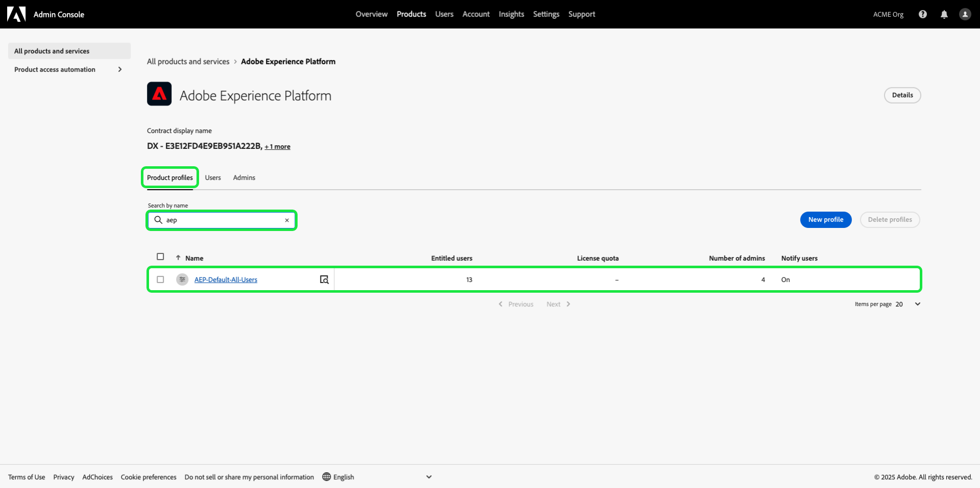Click the Details button

902,95
